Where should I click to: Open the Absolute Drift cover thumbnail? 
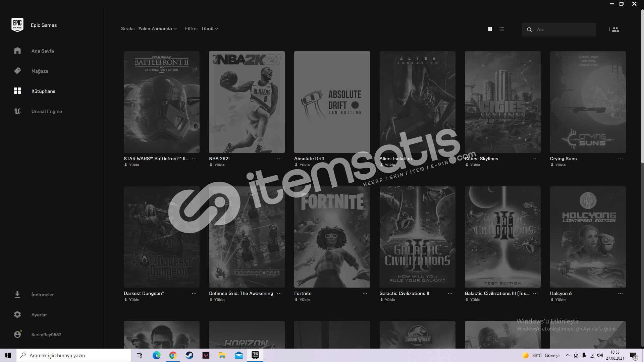(332, 102)
